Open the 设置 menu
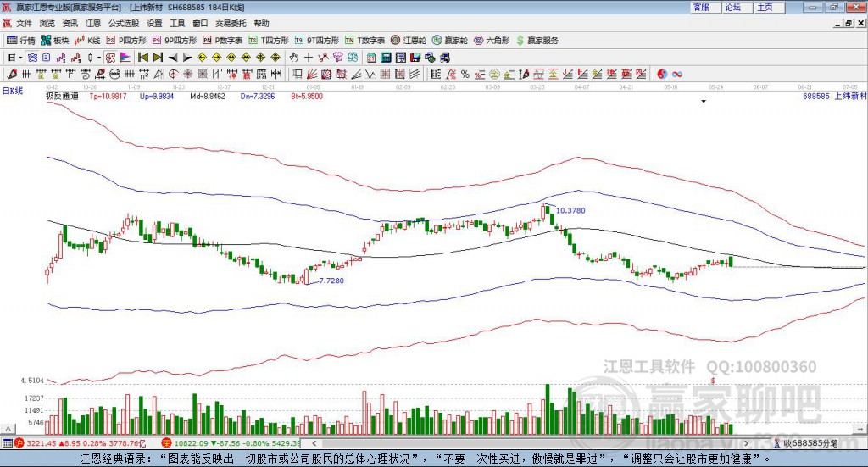868x467 pixels. pos(154,23)
